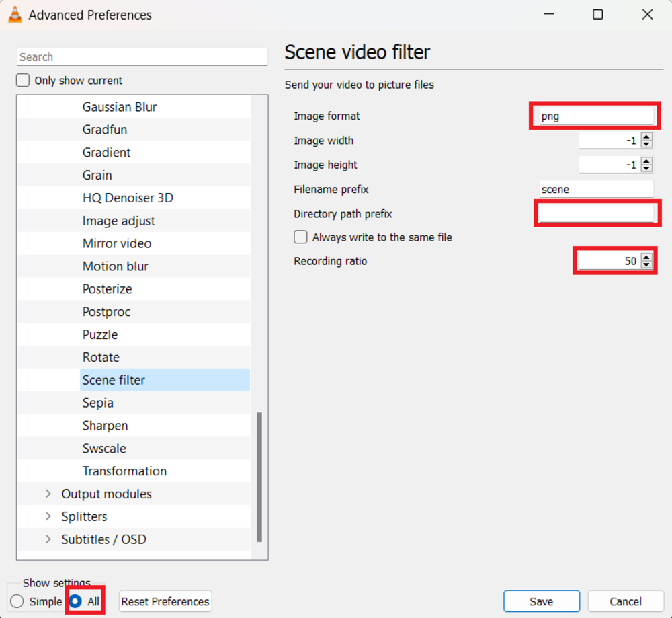Click the Directory path prefix field
Screen dimensions: 672x618
(x=596, y=214)
